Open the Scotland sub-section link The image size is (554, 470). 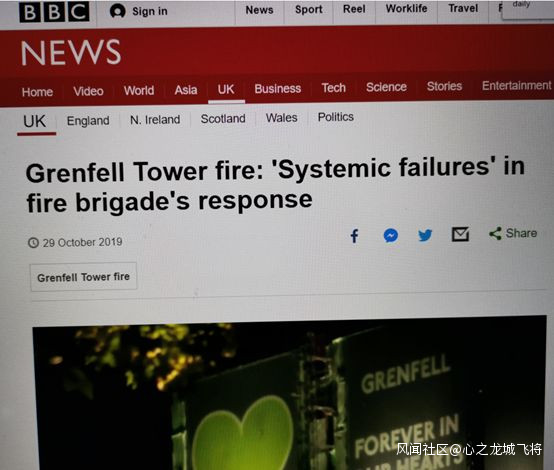223,119
